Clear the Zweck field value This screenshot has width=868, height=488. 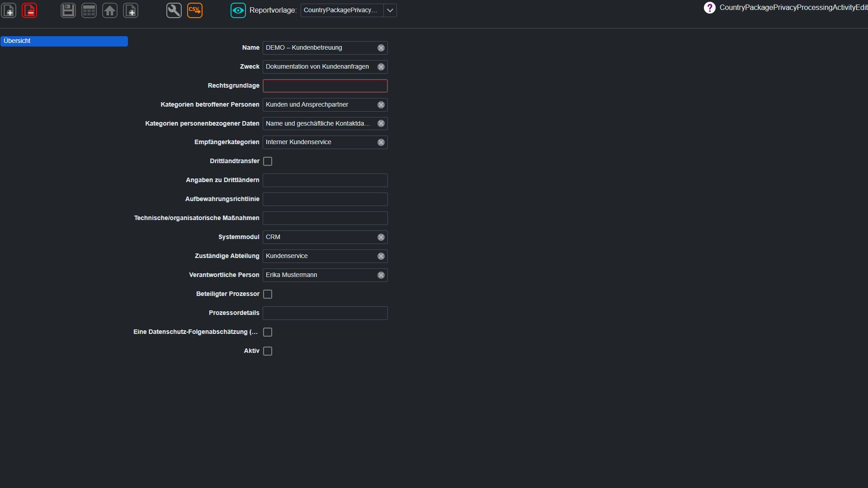point(381,67)
